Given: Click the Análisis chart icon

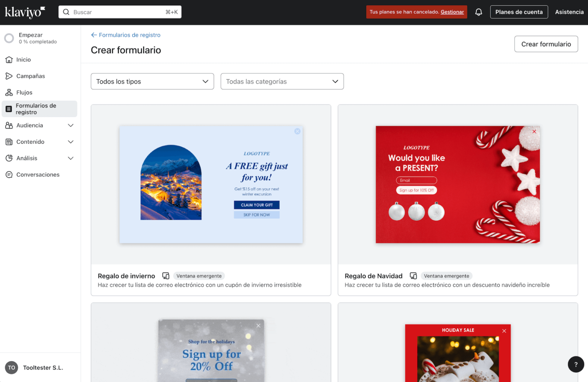Looking at the screenshot, I should click(9, 158).
